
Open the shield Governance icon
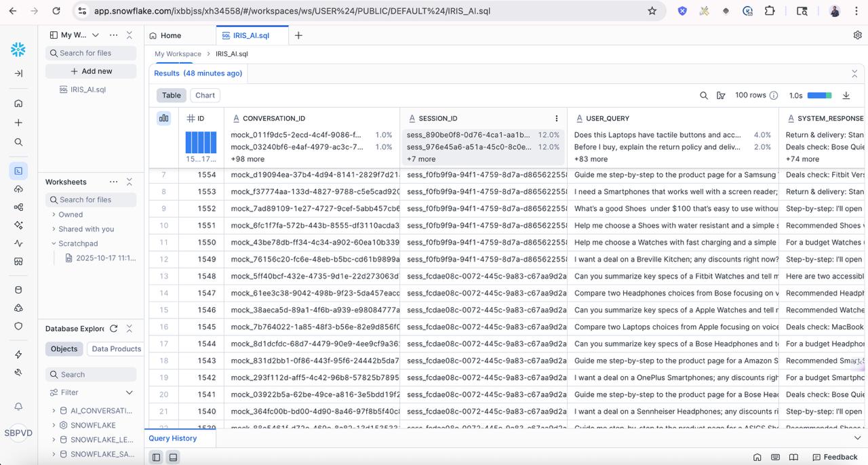tap(18, 326)
